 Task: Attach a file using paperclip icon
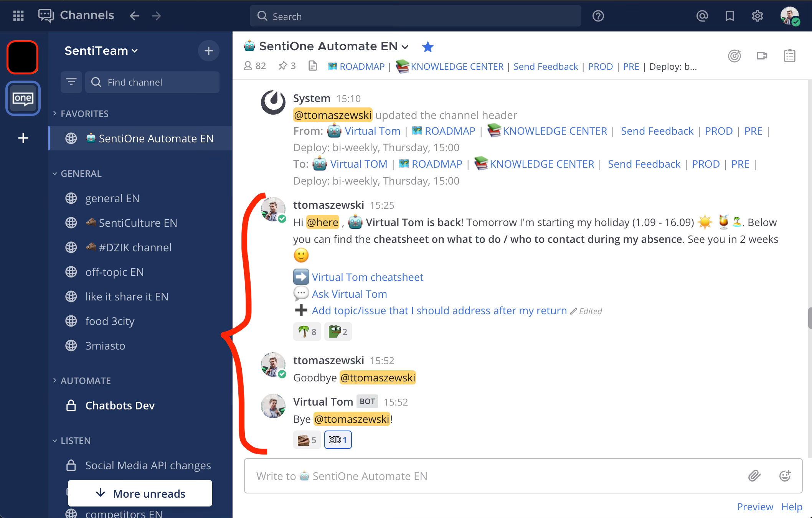754,476
